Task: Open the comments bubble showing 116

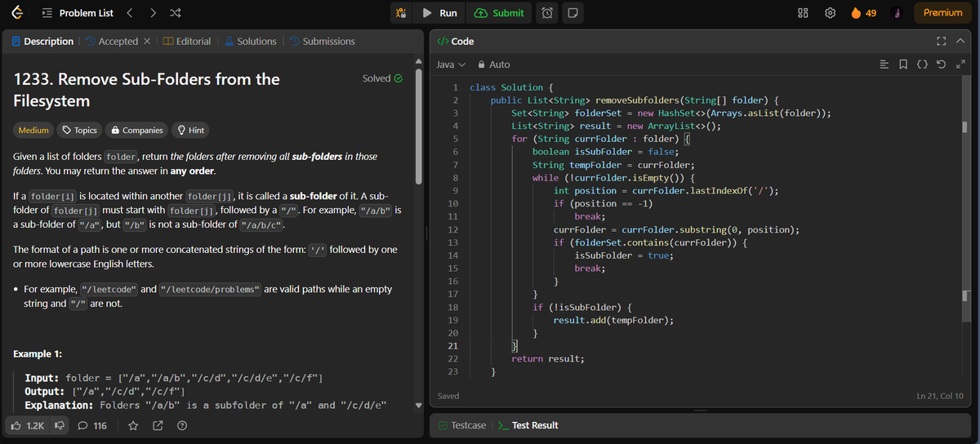Action: (92, 425)
